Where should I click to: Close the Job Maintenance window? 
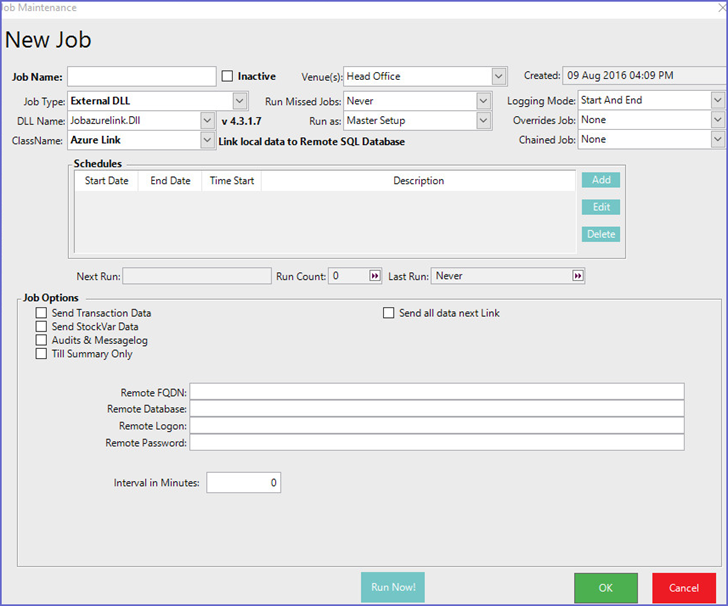(x=722, y=8)
